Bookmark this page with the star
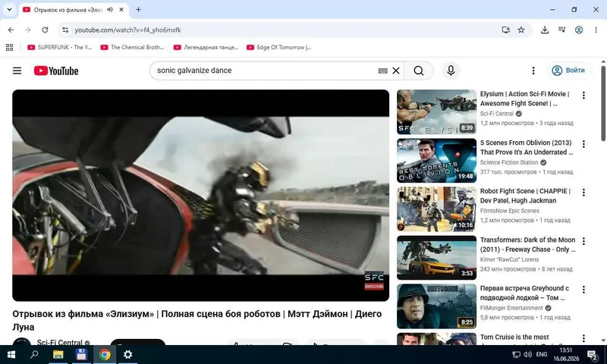This screenshot has width=607, height=364. point(521,30)
